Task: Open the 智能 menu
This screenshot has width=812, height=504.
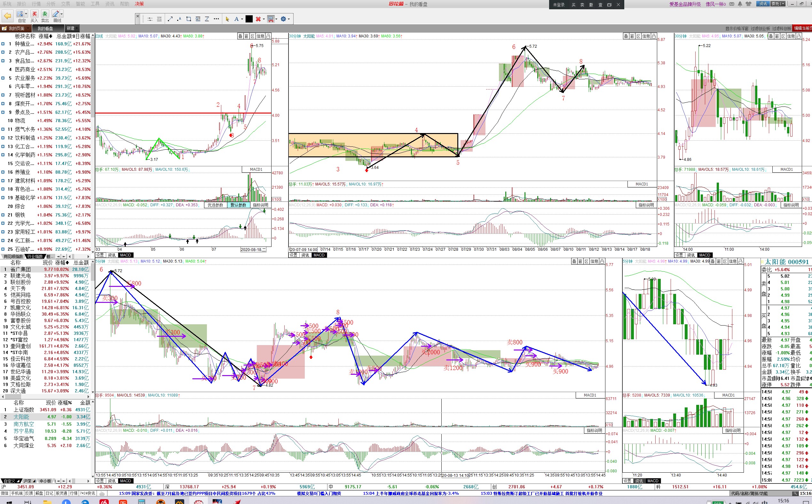Action: point(80,4)
